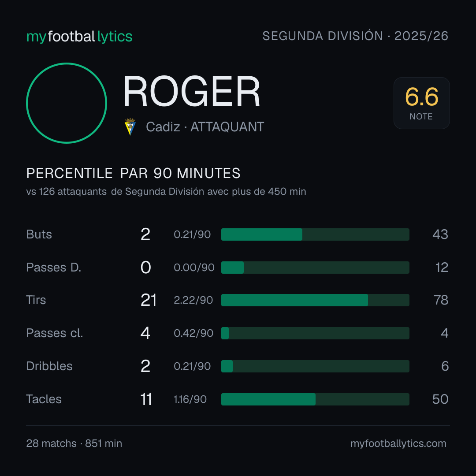Click the Buts percentile bar
The height and width of the screenshot is (476, 476).
pyautogui.click(x=315, y=234)
